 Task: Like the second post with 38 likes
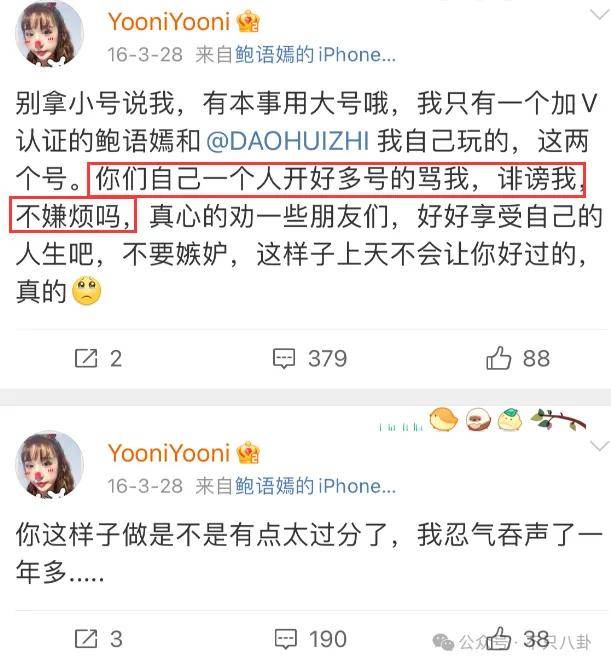pyautogui.click(x=498, y=638)
